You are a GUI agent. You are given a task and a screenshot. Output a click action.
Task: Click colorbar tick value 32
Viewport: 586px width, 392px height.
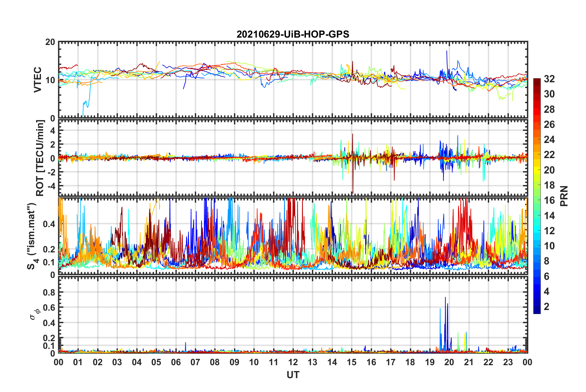click(x=549, y=79)
